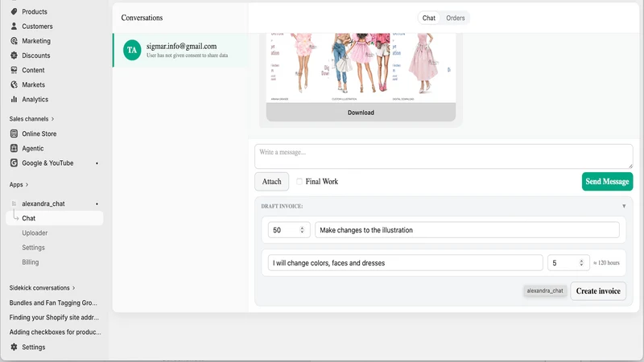Viewport: 644px width, 362px height.
Task: Expand Sidekick conversations chevron
Action: 73,288
